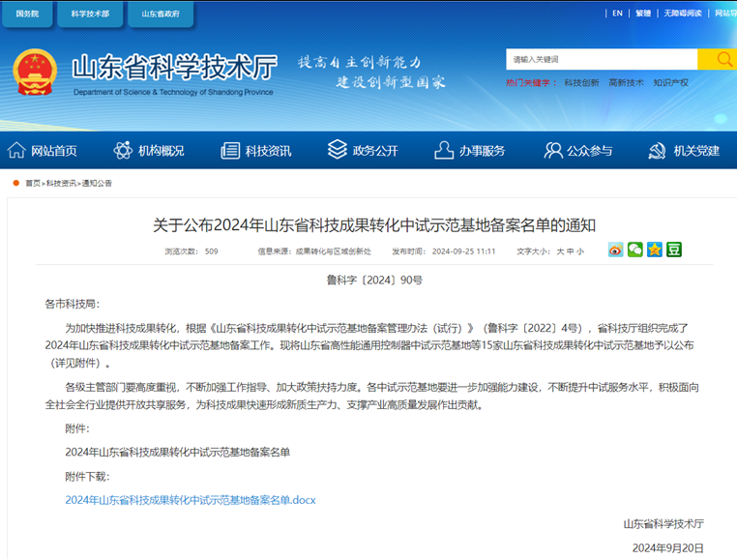Open the 科学技术部 top tab

(90, 15)
